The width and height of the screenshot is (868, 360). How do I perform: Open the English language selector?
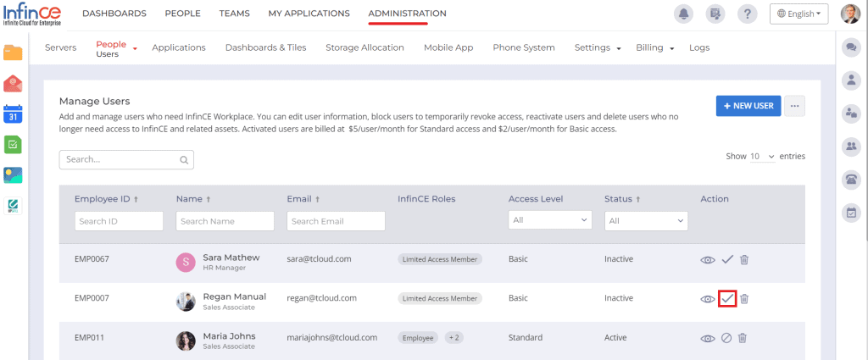799,14
